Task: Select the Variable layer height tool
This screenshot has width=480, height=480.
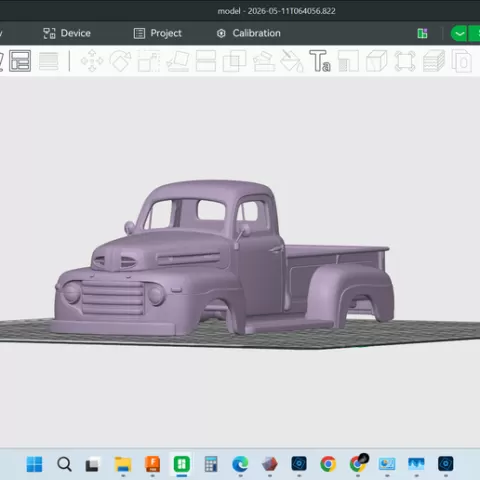Action: [49, 61]
